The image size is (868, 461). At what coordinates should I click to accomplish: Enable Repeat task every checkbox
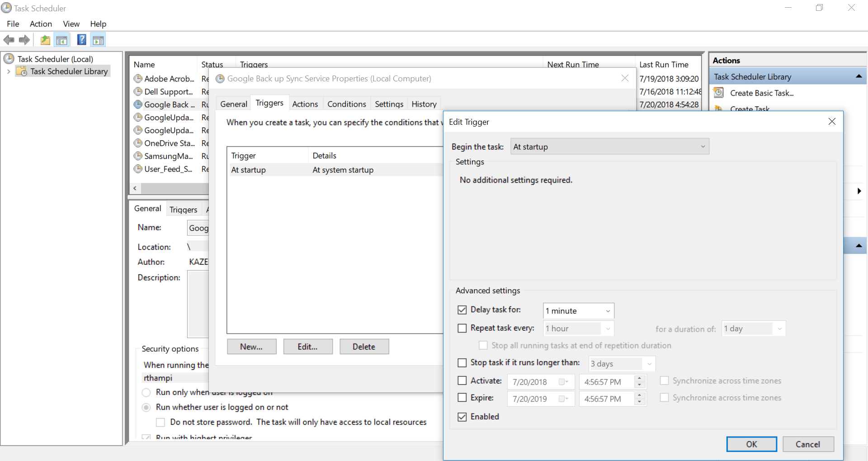[x=462, y=328]
